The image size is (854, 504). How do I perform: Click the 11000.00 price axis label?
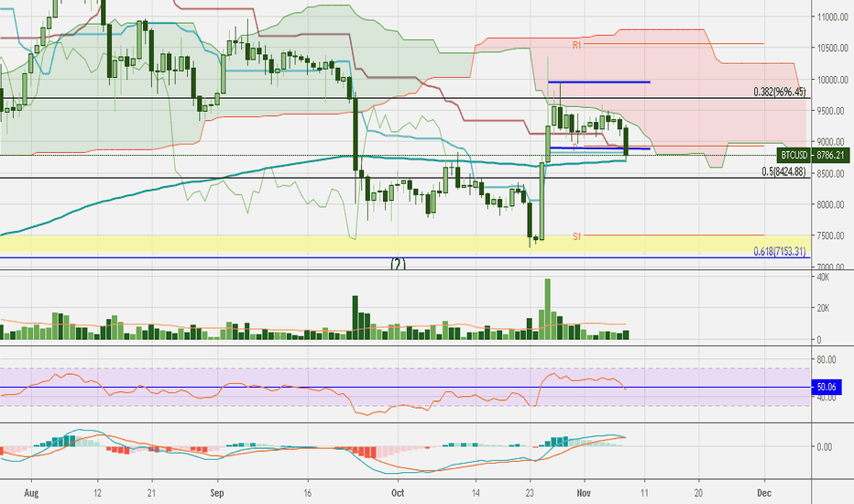click(832, 16)
